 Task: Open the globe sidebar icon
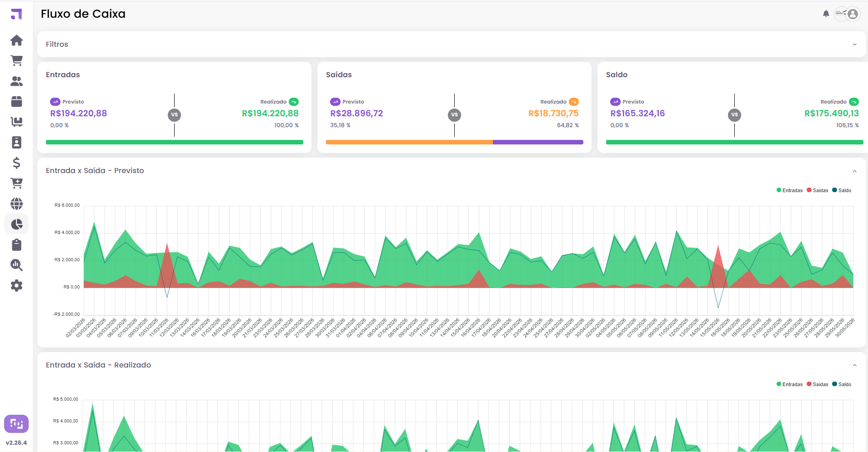point(16,204)
